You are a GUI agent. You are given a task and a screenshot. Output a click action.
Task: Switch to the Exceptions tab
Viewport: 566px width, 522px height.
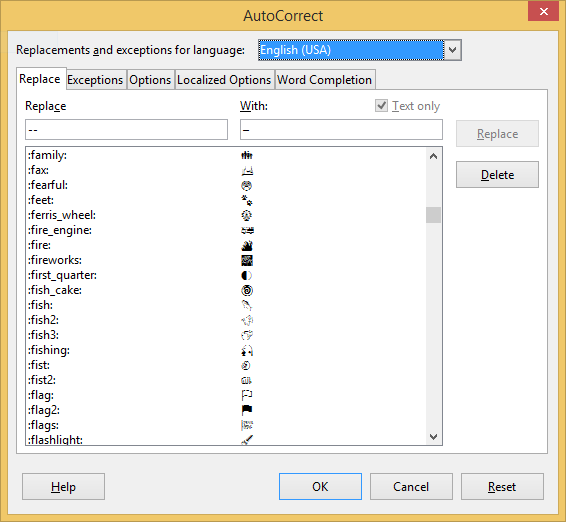pos(95,80)
